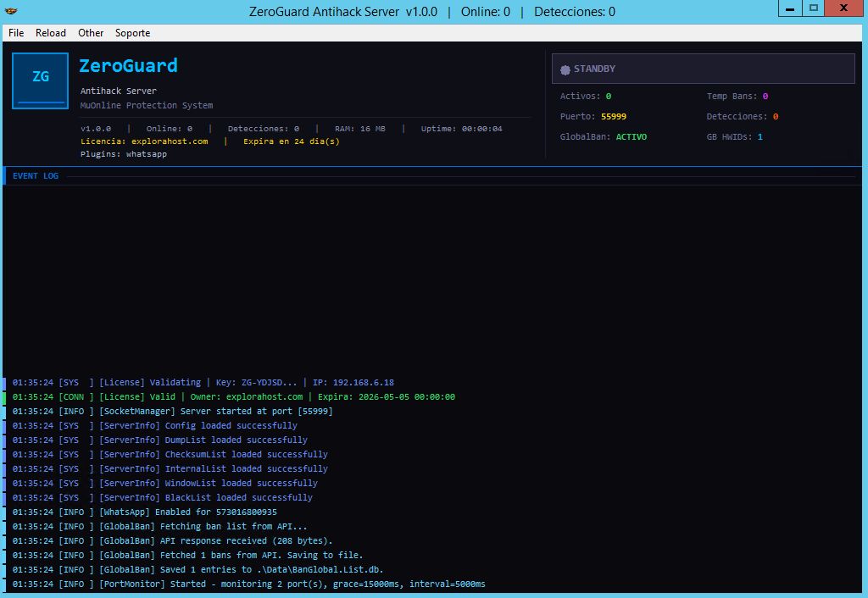Screen dimensions: 868x598
Task: Click the PortMonitor Started log entry
Action: coord(292,584)
